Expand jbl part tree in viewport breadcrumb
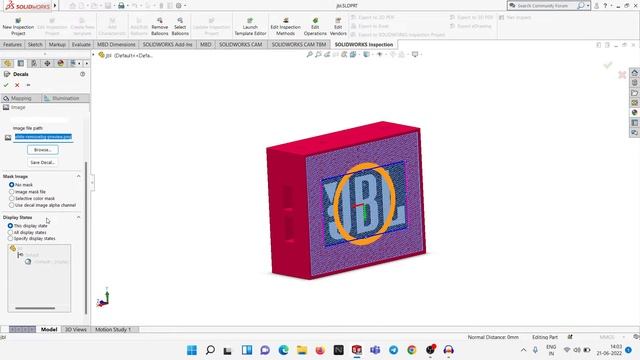This screenshot has height=360, width=640. pyautogui.click(x=93, y=55)
